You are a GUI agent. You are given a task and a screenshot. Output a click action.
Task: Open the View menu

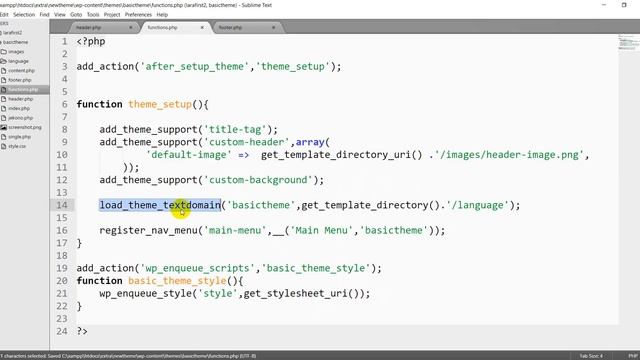click(60, 14)
